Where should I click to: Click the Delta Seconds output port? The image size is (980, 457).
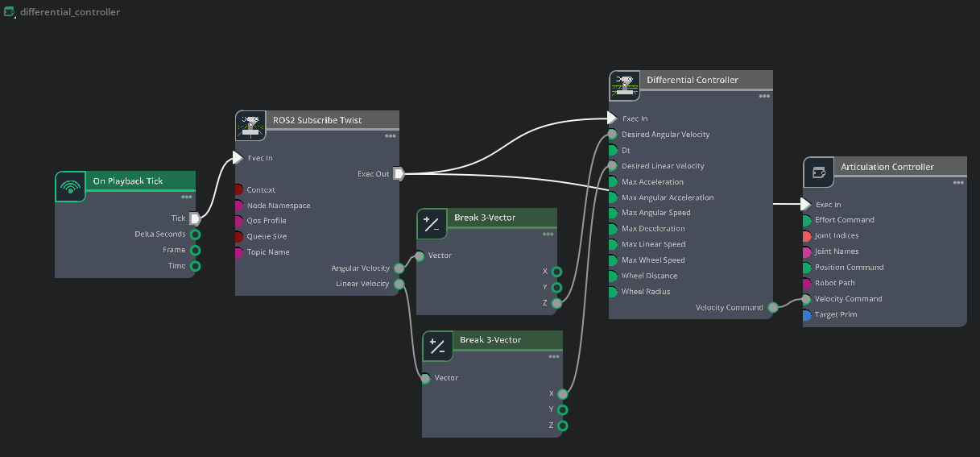(195, 235)
